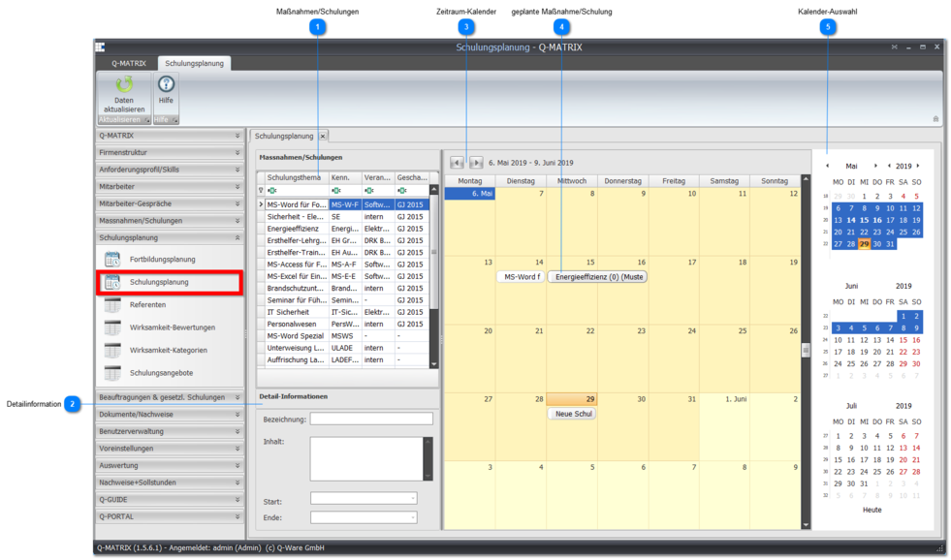Open the MS-Word f calendar appointment
951x560 pixels.
520,277
